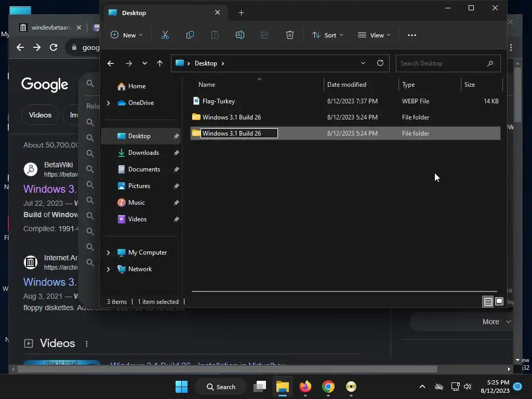Viewport: 532px width, 399px height.
Task: Switch to windevbetaarc Chrome tab
Action: pyautogui.click(x=50, y=28)
